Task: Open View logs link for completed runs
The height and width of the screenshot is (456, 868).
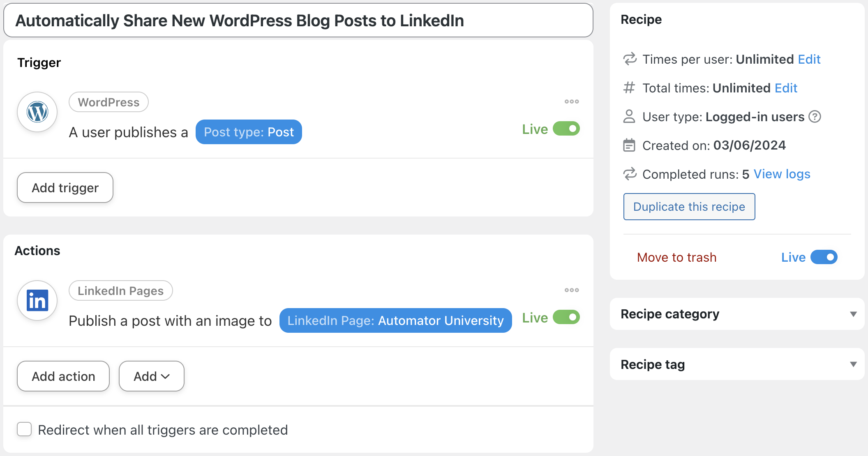Action: 782,174
